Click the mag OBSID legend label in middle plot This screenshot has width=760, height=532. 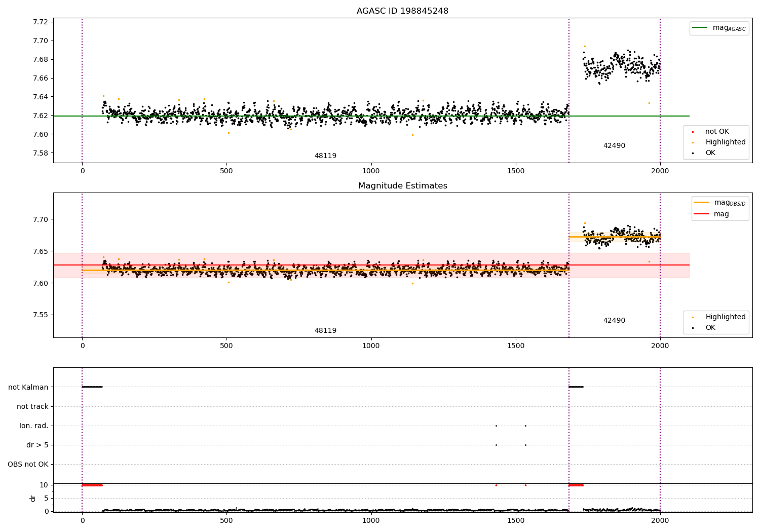coord(730,203)
